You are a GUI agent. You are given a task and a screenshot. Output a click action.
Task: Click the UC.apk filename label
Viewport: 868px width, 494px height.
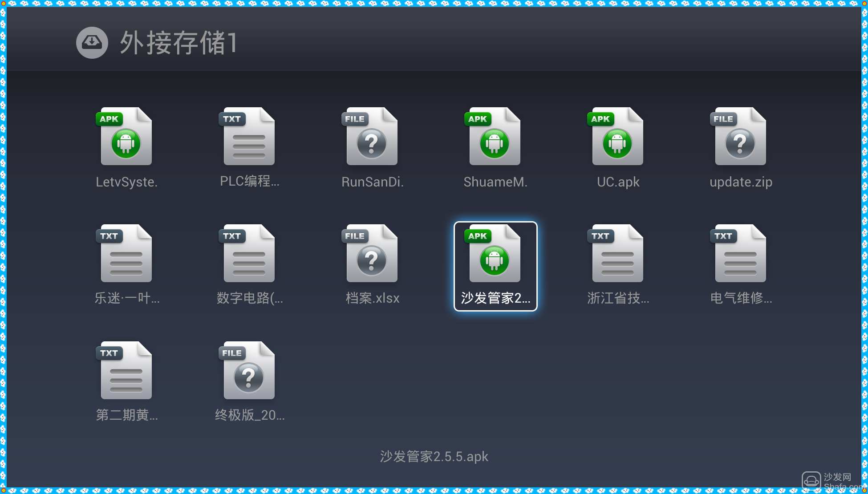(618, 182)
